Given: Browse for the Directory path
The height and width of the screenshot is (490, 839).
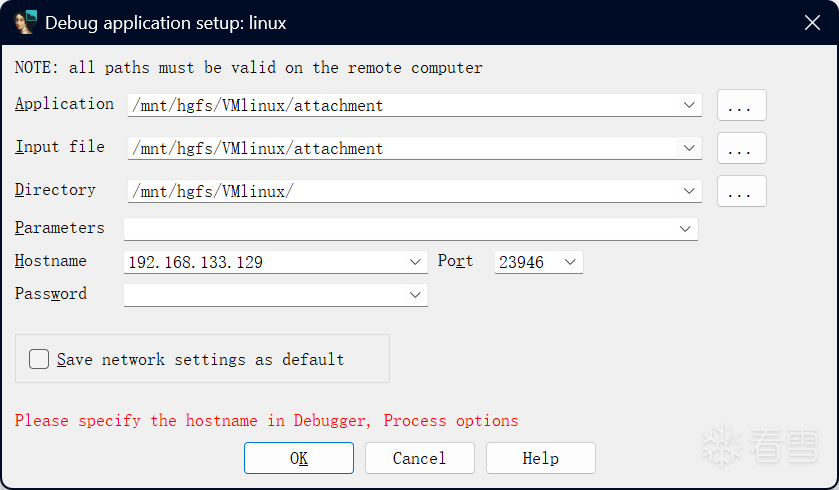Looking at the screenshot, I should pos(741,191).
